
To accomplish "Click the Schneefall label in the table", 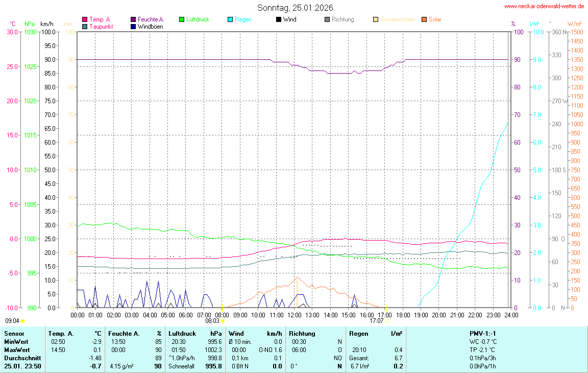I will click(x=182, y=366).
